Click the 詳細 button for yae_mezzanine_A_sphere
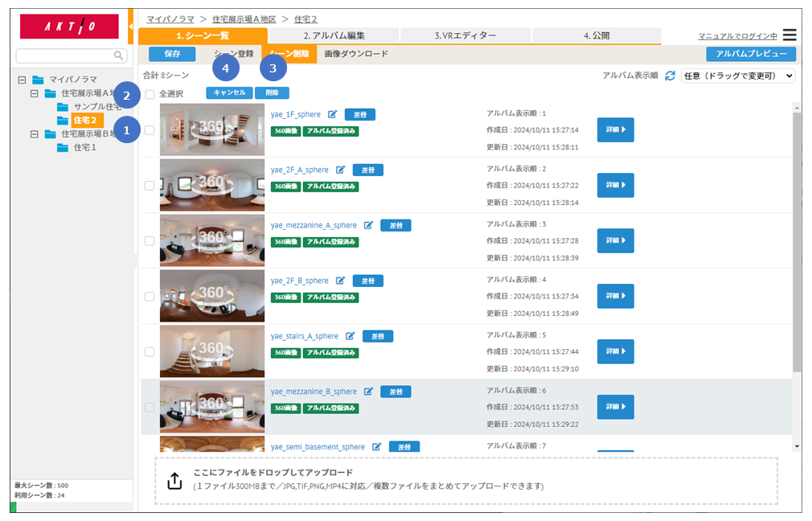The height and width of the screenshot is (521, 812). [615, 240]
